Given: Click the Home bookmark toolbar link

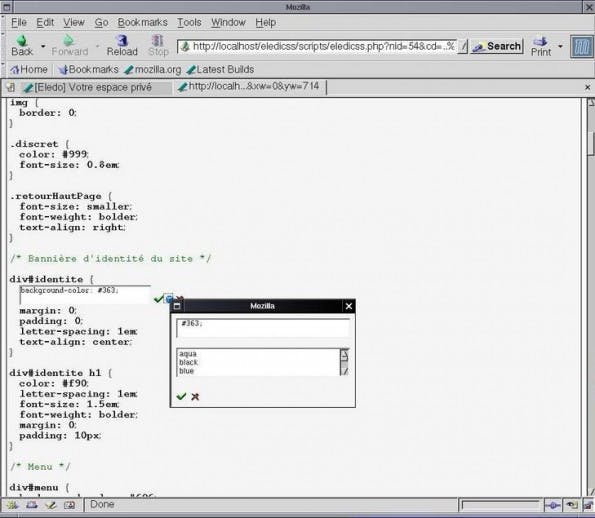Looking at the screenshot, I should (29, 69).
